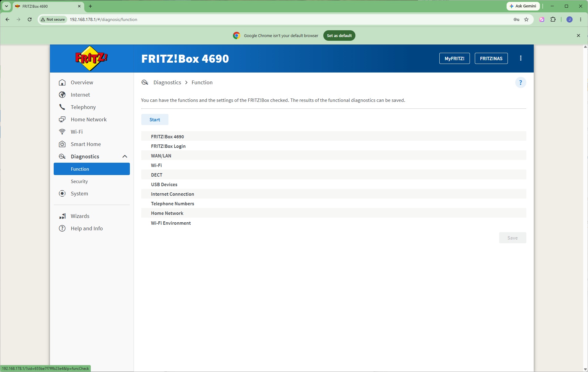The height and width of the screenshot is (372, 588).
Task: Click the Help and Info question icon
Action: pyautogui.click(x=62, y=228)
